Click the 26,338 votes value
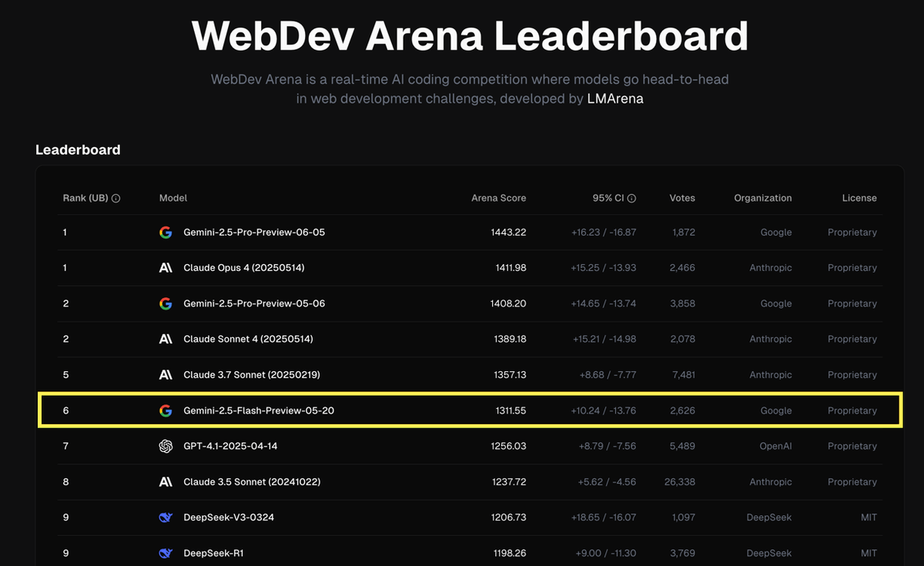 (x=680, y=482)
